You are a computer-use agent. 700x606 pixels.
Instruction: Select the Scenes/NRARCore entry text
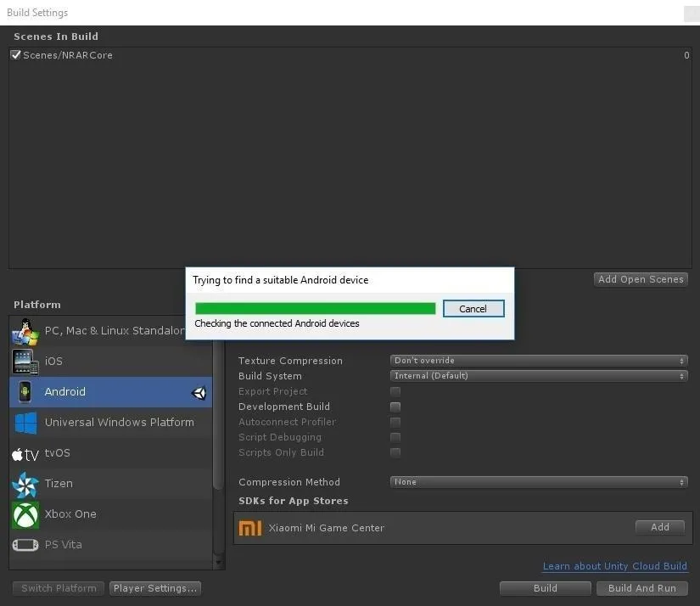(68, 55)
